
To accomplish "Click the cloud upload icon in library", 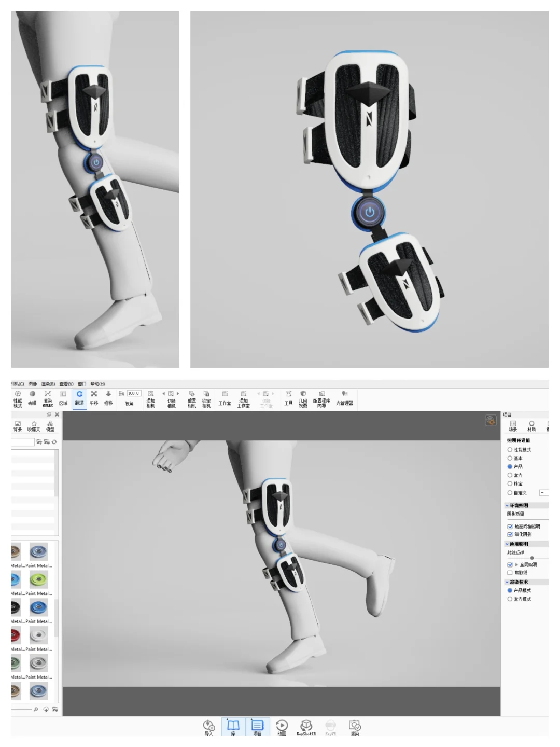I will point(46,709).
